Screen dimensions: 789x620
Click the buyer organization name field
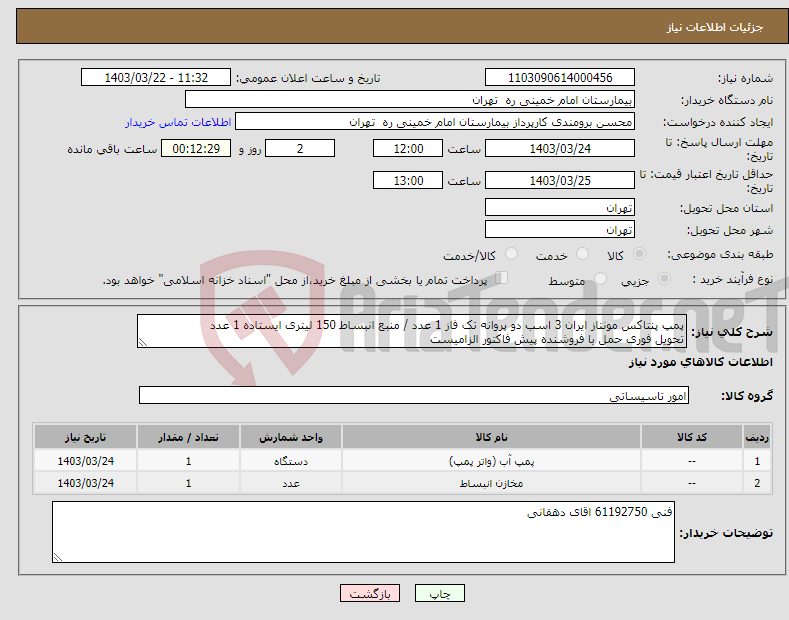click(410, 100)
